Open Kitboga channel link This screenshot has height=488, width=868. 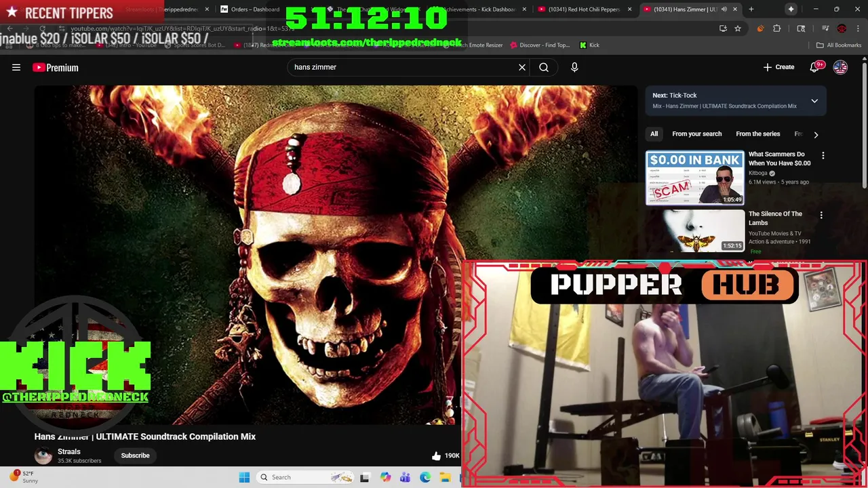click(757, 173)
